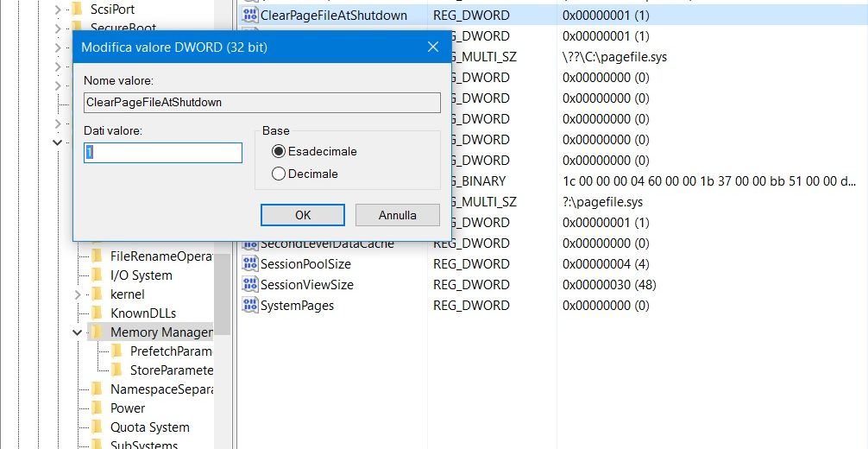The image size is (868, 449).
Task: Click the Quota System folder icon
Action: pyautogui.click(x=97, y=427)
